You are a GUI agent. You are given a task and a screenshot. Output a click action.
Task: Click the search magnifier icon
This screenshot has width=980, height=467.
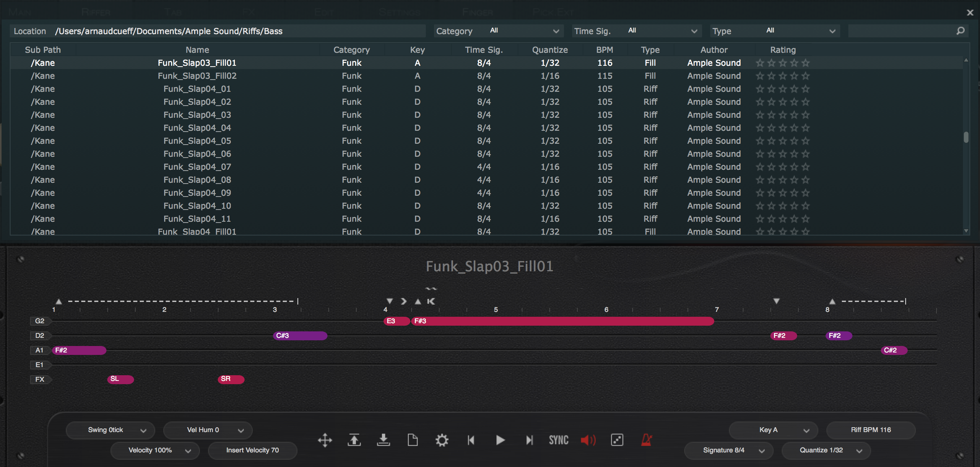pyautogui.click(x=960, y=31)
